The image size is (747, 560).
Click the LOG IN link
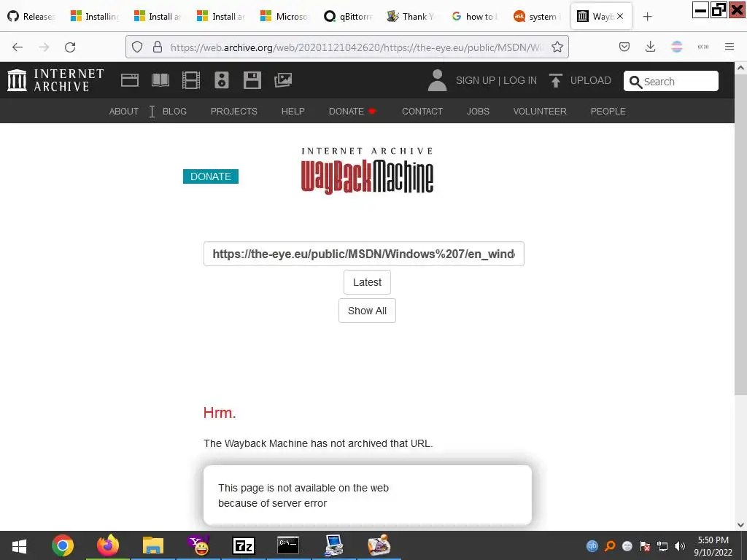click(x=519, y=80)
